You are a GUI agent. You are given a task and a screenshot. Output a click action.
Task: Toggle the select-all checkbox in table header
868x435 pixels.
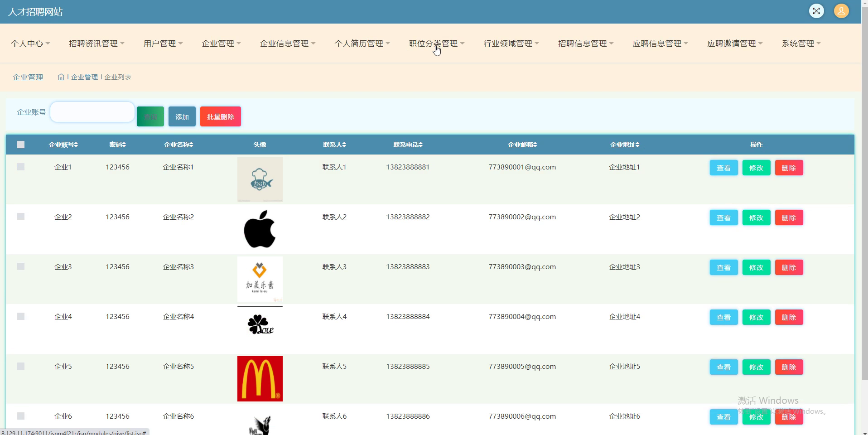point(21,145)
